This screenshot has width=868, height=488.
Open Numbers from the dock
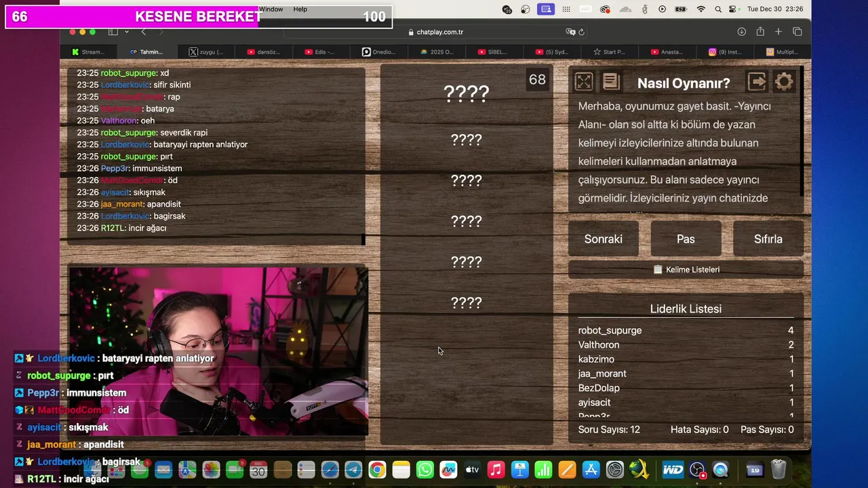click(543, 469)
